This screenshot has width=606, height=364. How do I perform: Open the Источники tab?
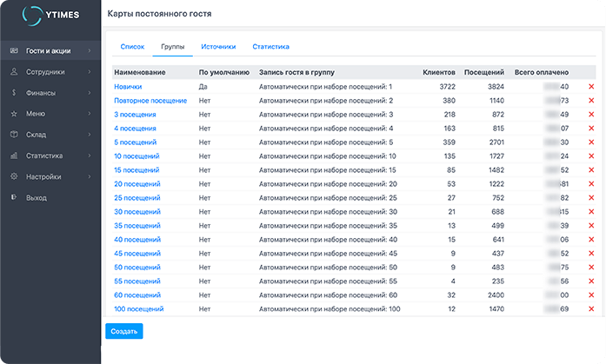tap(217, 46)
